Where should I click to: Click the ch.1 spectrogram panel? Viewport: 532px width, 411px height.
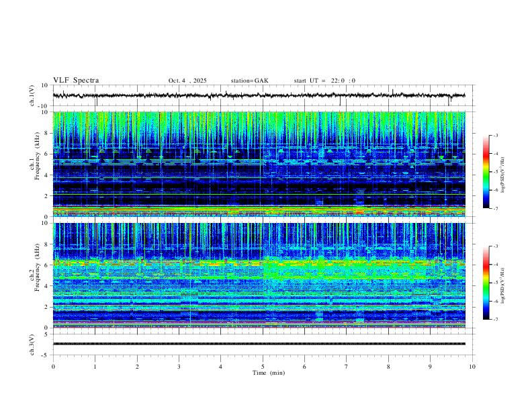pyautogui.click(x=259, y=164)
